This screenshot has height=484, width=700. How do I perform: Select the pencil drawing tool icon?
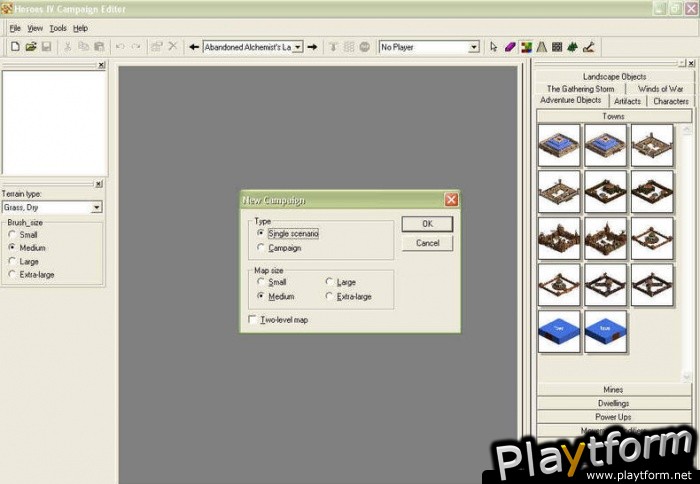click(588, 46)
